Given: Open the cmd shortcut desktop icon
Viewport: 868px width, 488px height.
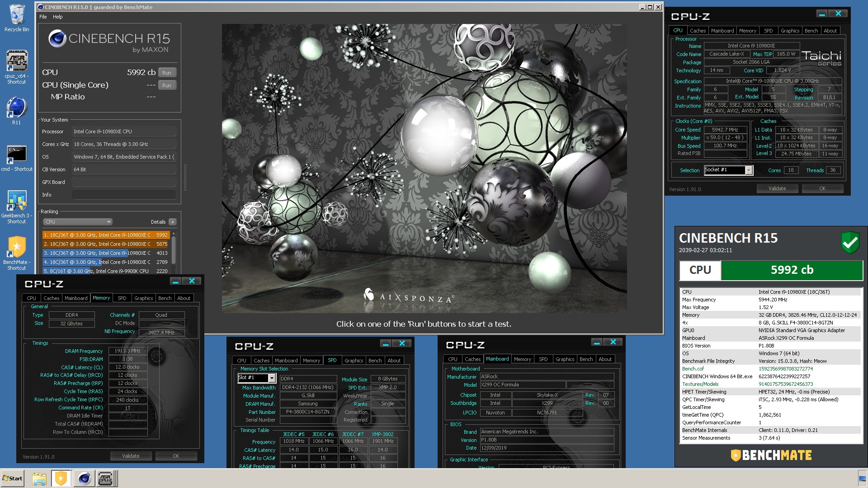Looking at the screenshot, I should tap(17, 158).
